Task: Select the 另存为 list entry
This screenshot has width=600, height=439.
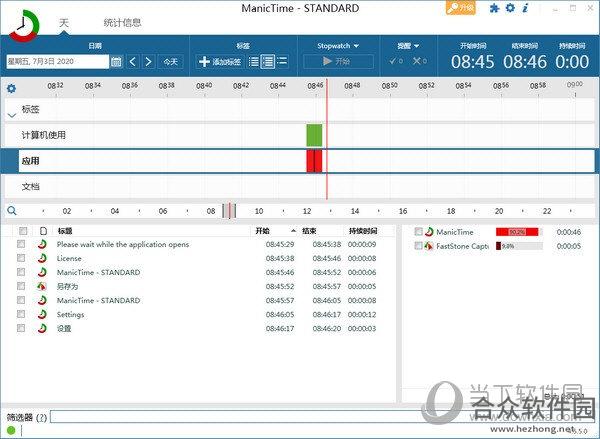Action: tap(67, 286)
